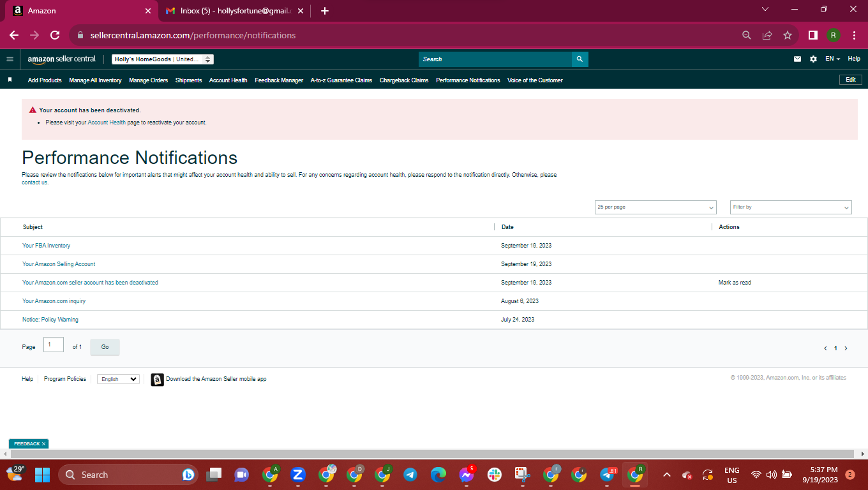Viewport: 868px width, 490px height.
Task: Open the settings gear in Seller Central header
Action: 813,59
